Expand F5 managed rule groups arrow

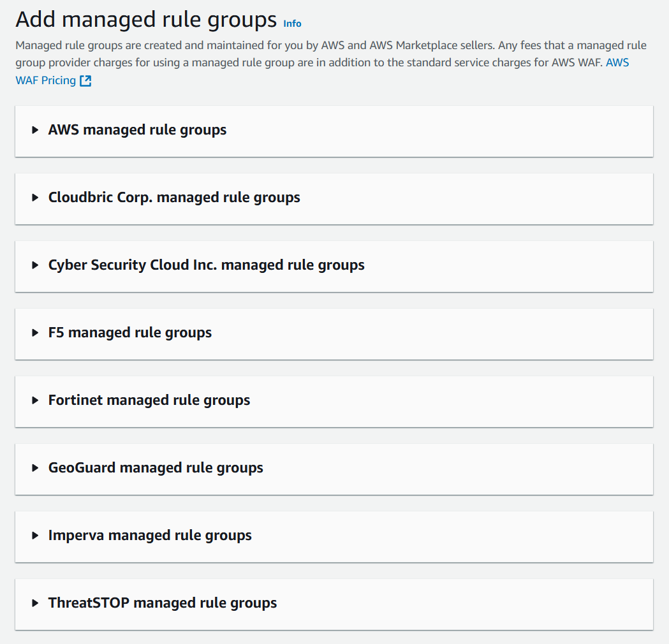(35, 333)
